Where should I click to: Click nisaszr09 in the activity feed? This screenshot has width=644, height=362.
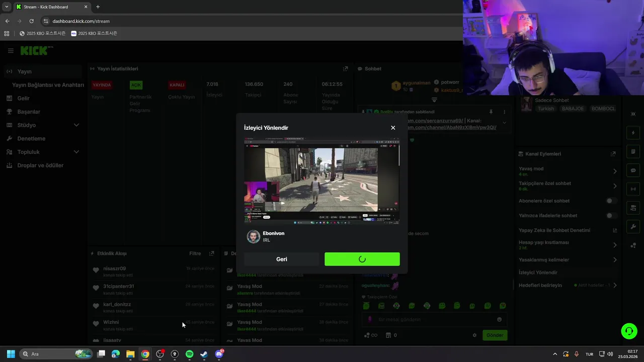coord(114,268)
